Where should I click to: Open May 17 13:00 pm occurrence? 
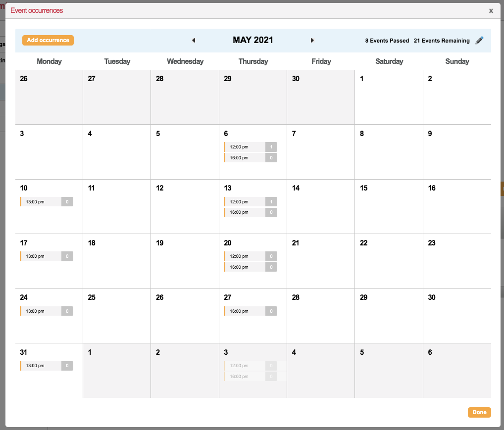[41, 256]
